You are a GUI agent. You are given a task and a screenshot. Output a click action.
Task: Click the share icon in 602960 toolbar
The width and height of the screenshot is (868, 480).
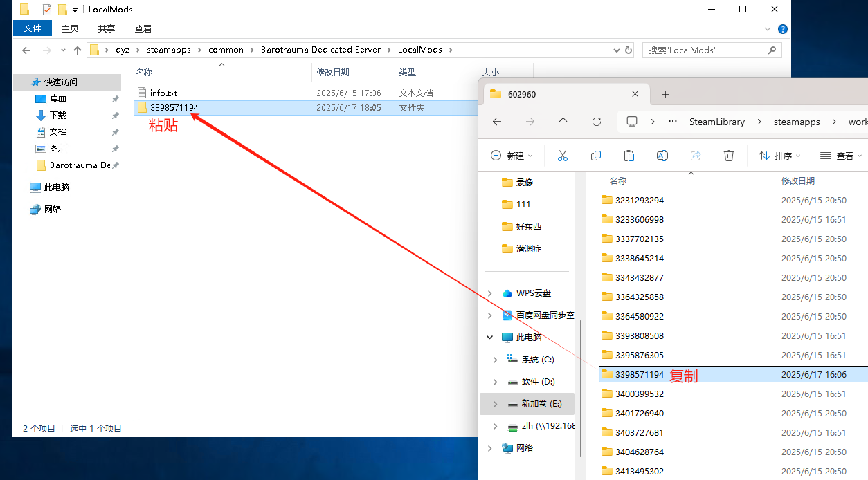(696, 156)
